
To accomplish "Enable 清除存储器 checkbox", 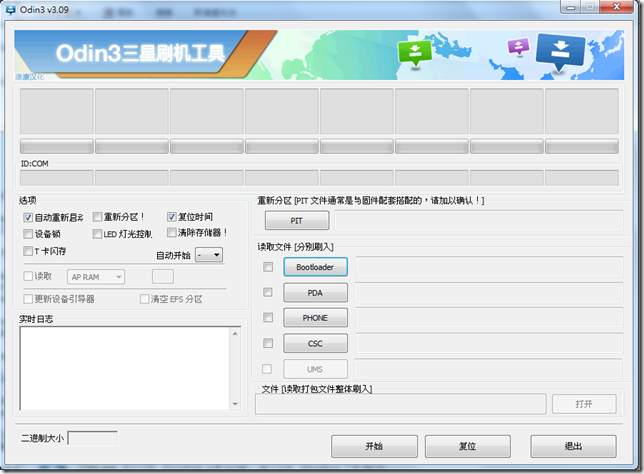I will click(172, 233).
